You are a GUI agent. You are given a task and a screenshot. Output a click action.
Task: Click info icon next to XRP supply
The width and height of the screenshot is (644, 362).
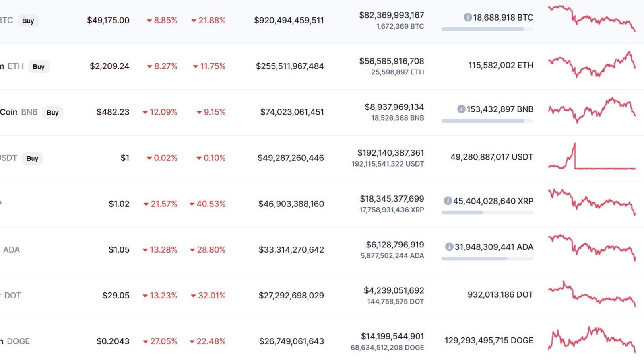pos(448,201)
